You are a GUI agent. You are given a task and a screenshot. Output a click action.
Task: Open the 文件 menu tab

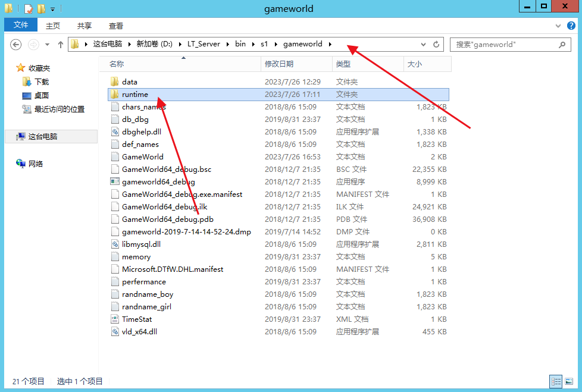coord(21,25)
